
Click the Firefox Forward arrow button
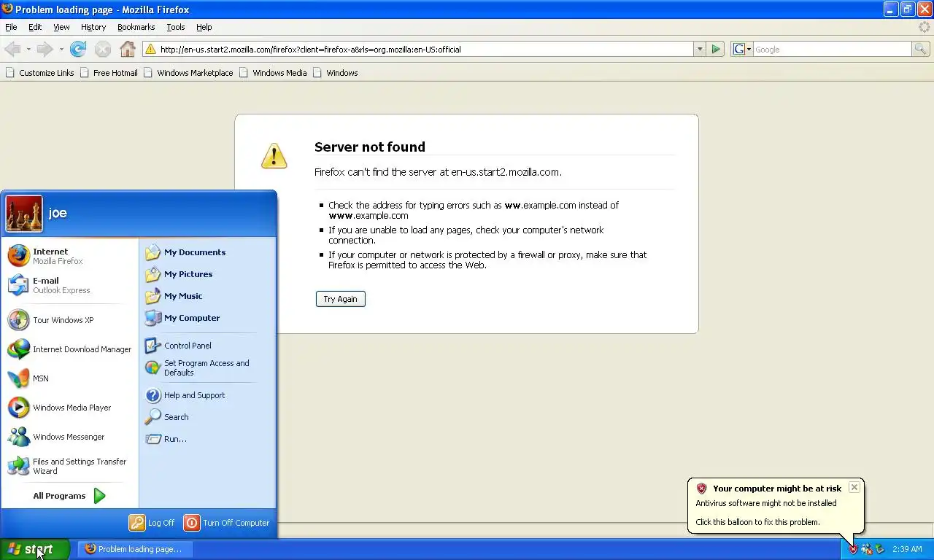[45, 49]
